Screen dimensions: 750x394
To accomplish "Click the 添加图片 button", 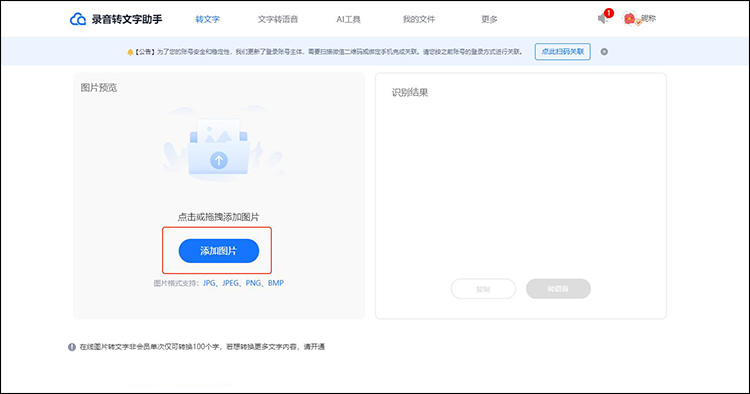I will point(219,251).
